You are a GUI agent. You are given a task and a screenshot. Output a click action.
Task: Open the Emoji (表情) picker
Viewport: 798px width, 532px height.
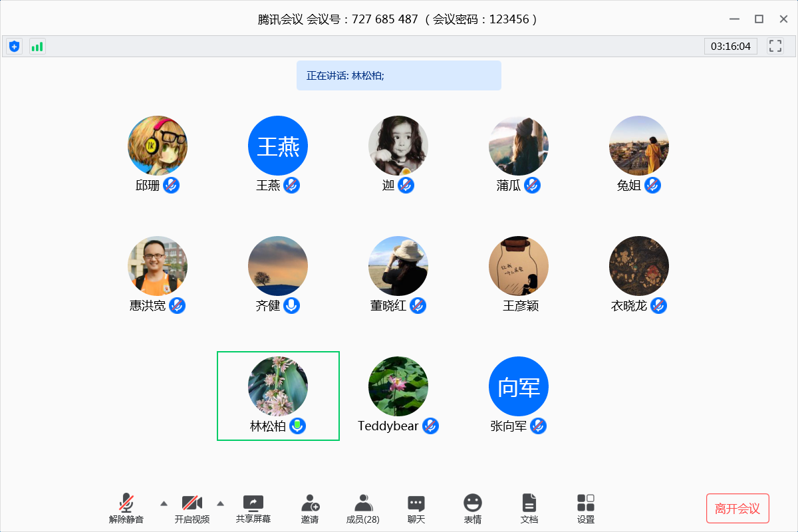(x=473, y=509)
